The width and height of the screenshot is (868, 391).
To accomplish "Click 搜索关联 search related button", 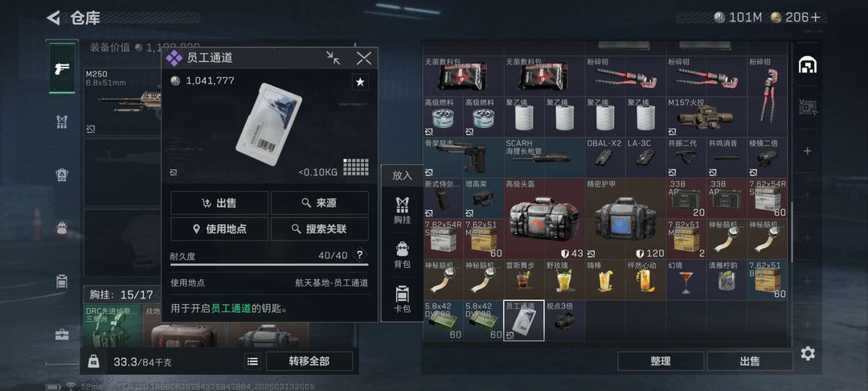I will point(319,228).
